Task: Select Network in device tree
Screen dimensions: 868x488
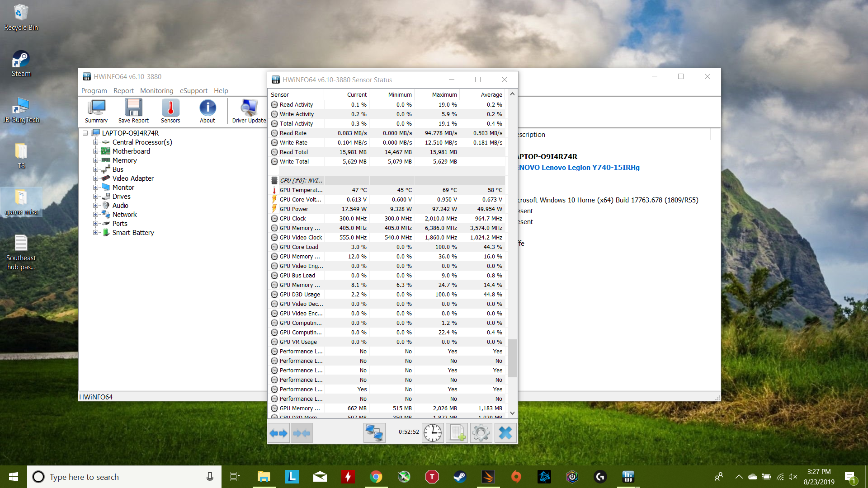Action: 124,215
